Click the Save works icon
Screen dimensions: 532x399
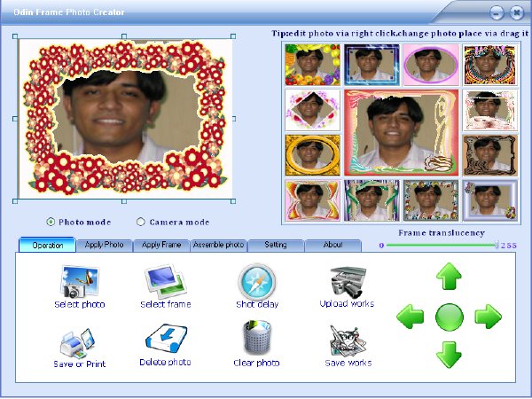point(348,341)
